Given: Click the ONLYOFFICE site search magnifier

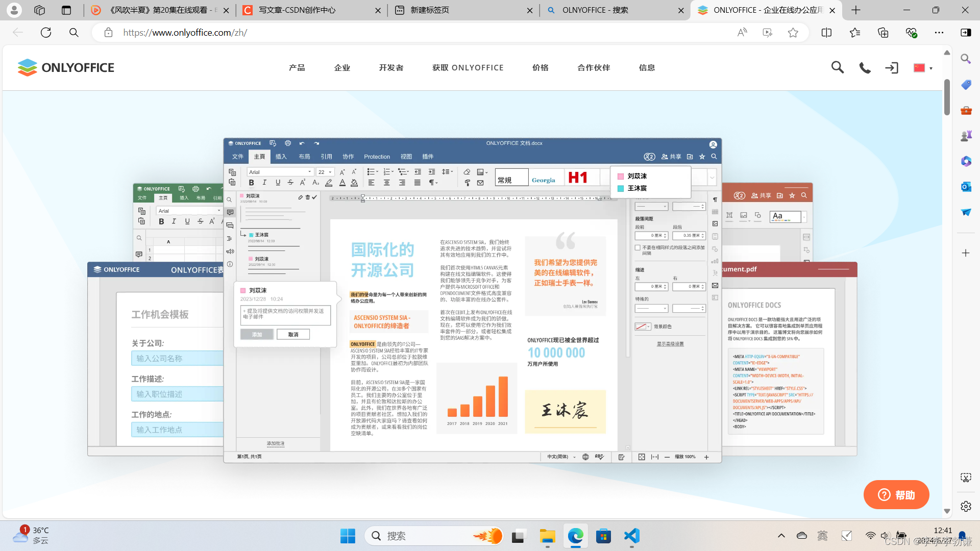Looking at the screenshot, I should point(837,67).
